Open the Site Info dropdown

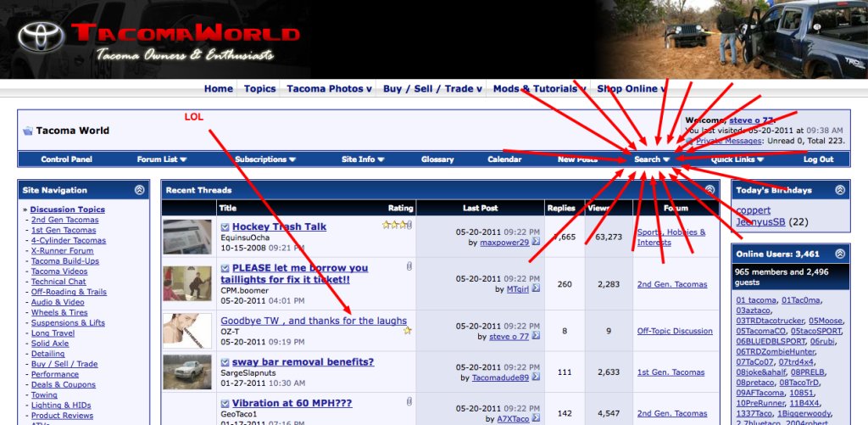pyautogui.click(x=363, y=159)
